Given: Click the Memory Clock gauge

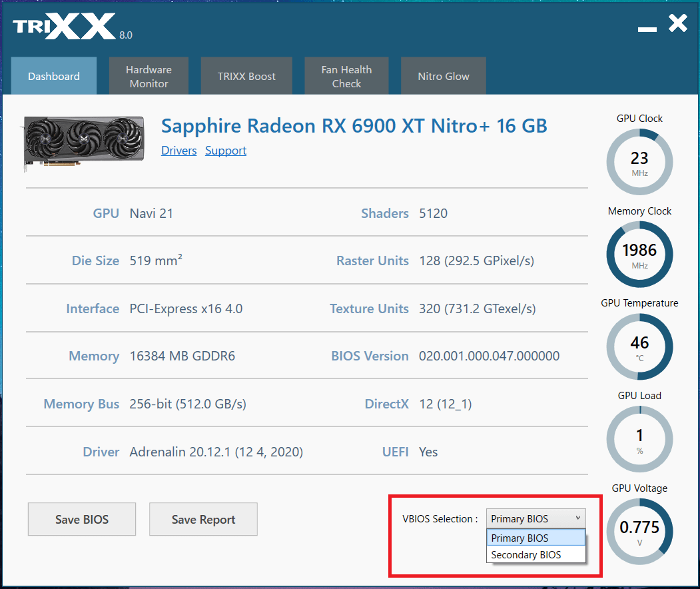Looking at the screenshot, I should pos(639,254).
